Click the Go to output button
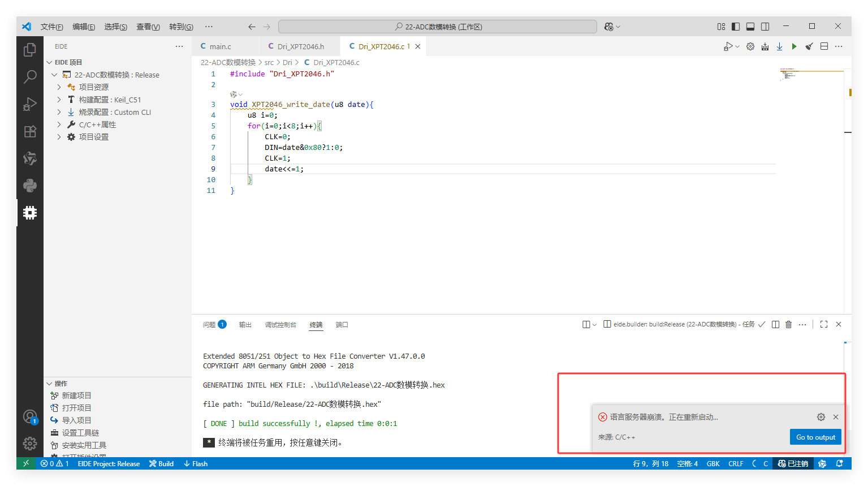 815,437
